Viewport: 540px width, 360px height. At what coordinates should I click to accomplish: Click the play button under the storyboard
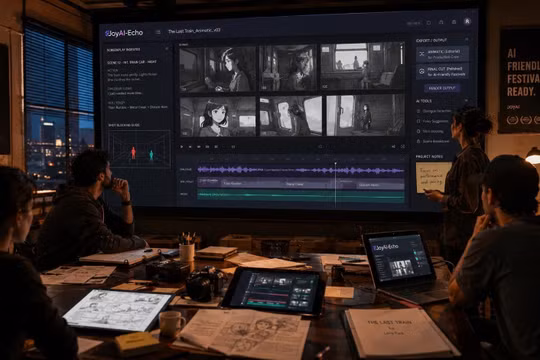[x=182, y=147]
